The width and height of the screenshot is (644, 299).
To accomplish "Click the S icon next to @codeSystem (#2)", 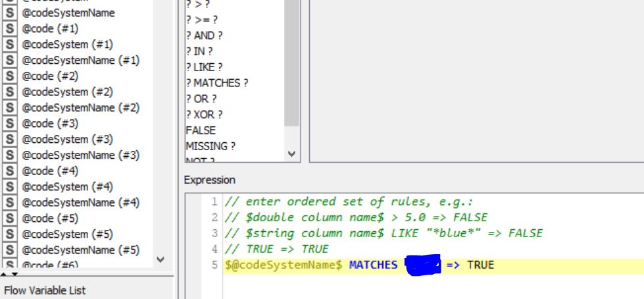I will pos(10,92).
